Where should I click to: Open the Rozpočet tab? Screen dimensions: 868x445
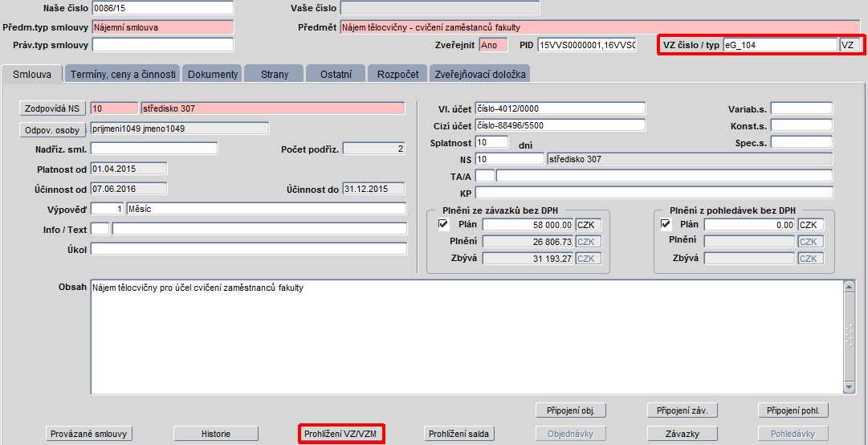pyautogui.click(x=397, y=74)
